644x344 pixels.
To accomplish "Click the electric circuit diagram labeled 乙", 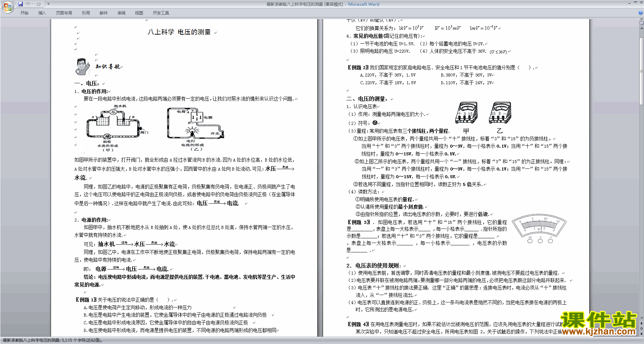I will [x=196, y=129].
